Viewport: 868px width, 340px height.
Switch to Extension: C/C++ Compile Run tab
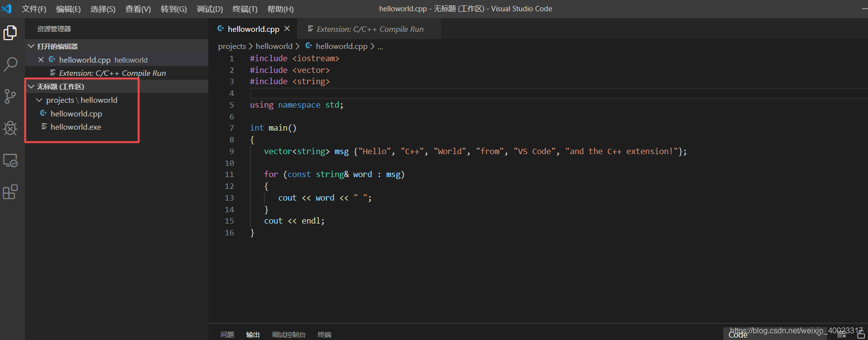click(370, 29)
